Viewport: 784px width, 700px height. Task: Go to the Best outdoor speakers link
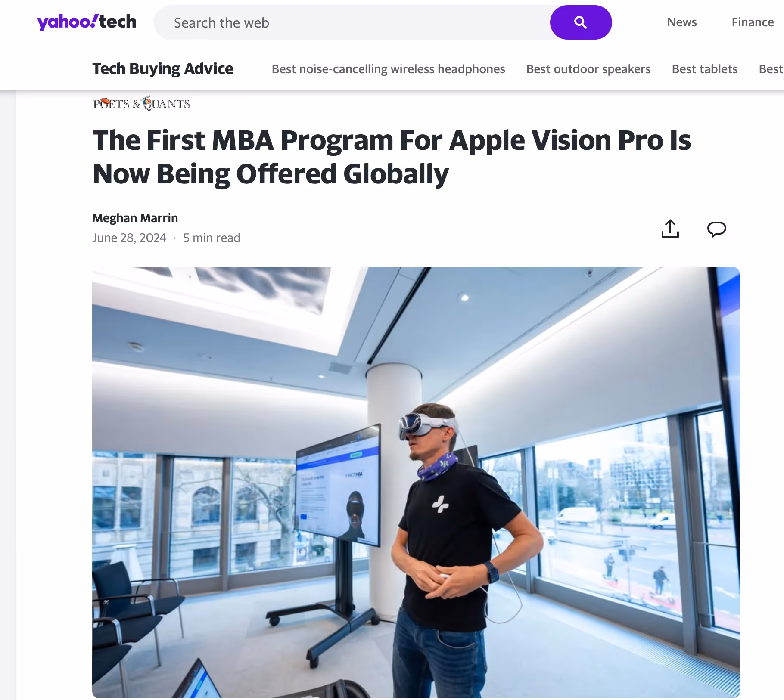point(588,69)
